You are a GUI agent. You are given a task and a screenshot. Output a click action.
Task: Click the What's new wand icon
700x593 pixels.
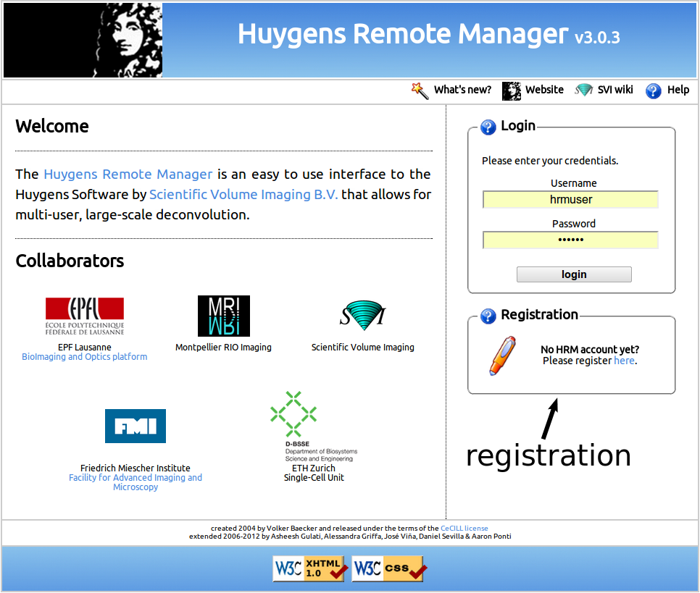[420, 91]
